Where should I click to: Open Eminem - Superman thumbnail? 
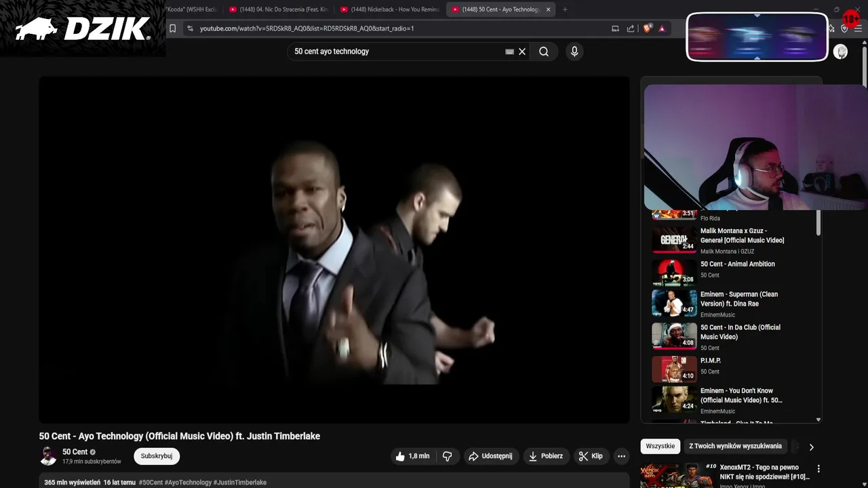pos(674,303)
